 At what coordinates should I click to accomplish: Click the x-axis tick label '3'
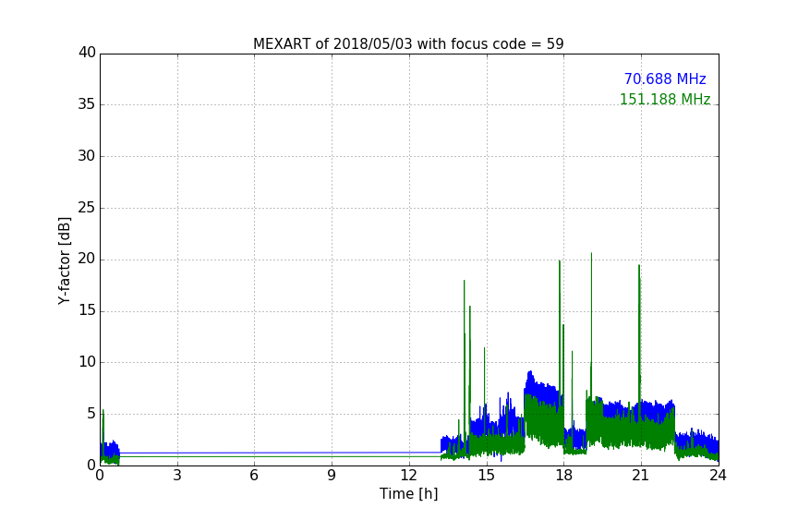click(x=177, y=476)
